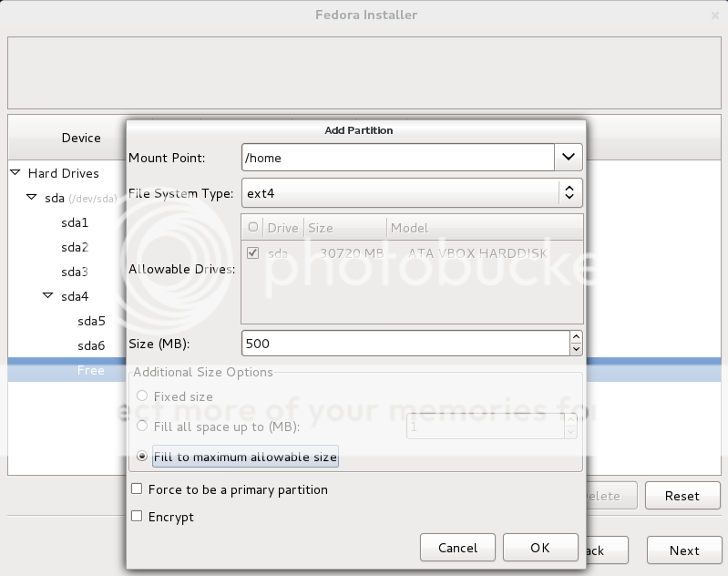The height and width of the screenshot is (576, 728).
Task: Collapse the sda device tree node
Action: tap(32, 198)
